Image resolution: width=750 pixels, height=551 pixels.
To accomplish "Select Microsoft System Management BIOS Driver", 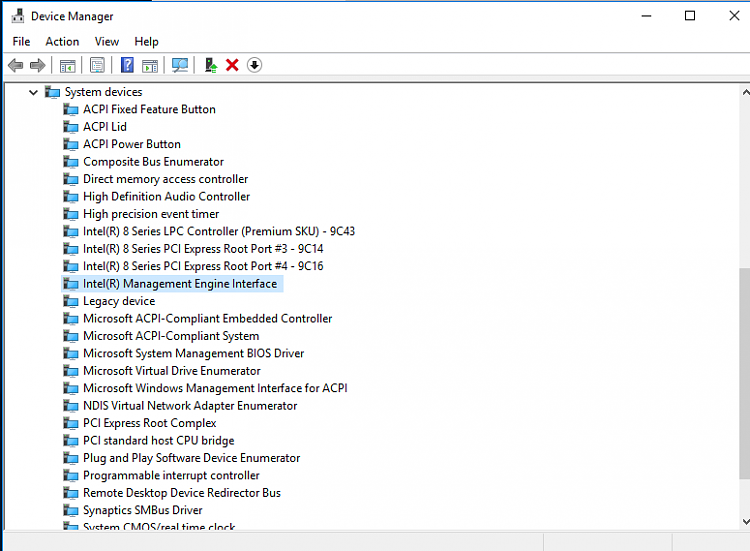I will click(193, 353).
